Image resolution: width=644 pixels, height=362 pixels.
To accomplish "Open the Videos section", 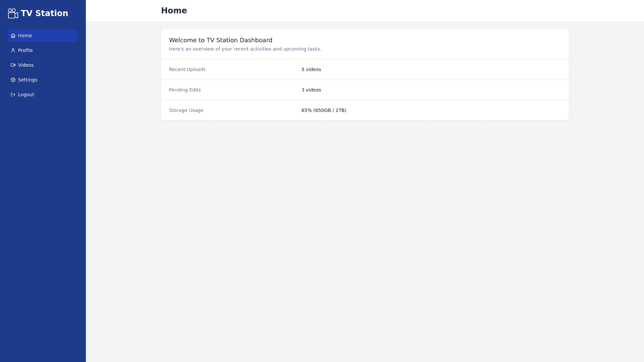I will pyautogui.click(x=26, y=65).
